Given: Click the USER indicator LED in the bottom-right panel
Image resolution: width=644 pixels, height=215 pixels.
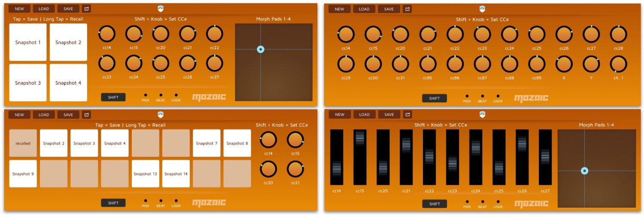Looking at the screenshot, I should 498,201.
